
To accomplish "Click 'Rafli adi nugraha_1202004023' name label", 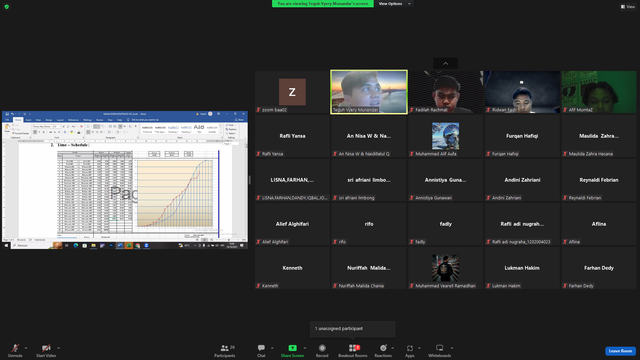I will (521, 242).
